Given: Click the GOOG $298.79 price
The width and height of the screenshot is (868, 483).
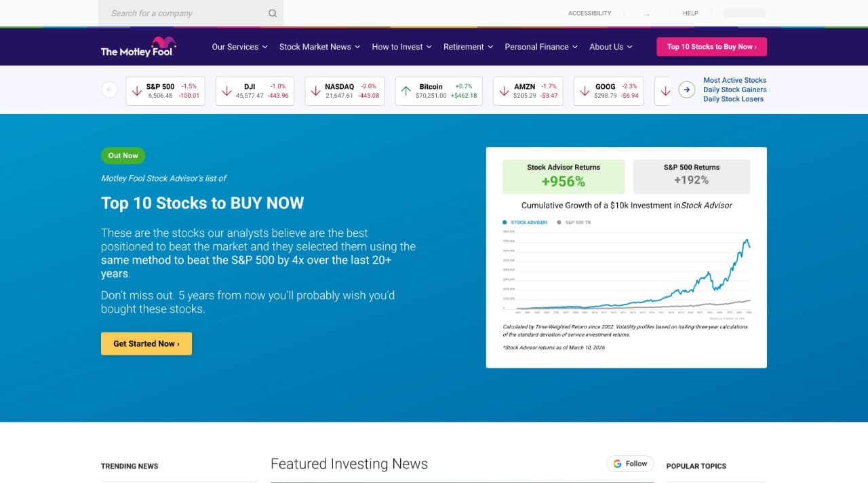Looking at the screenshot, I should point(606,96).
